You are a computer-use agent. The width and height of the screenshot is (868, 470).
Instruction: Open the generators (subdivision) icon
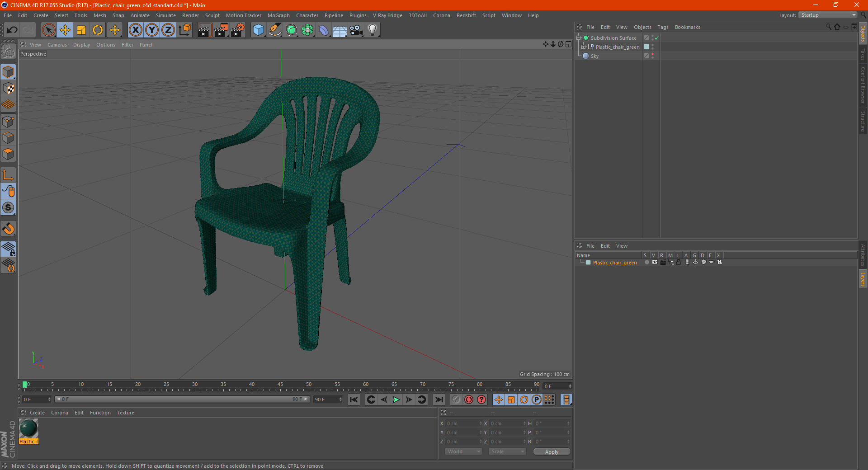pos(291,30)
